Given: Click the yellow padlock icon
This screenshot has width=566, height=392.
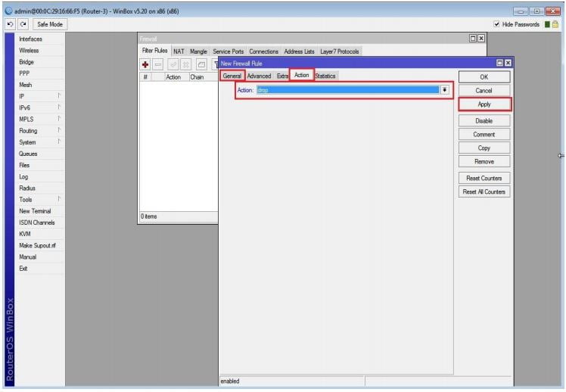Looking at the screenshot, I should (555, 24).
